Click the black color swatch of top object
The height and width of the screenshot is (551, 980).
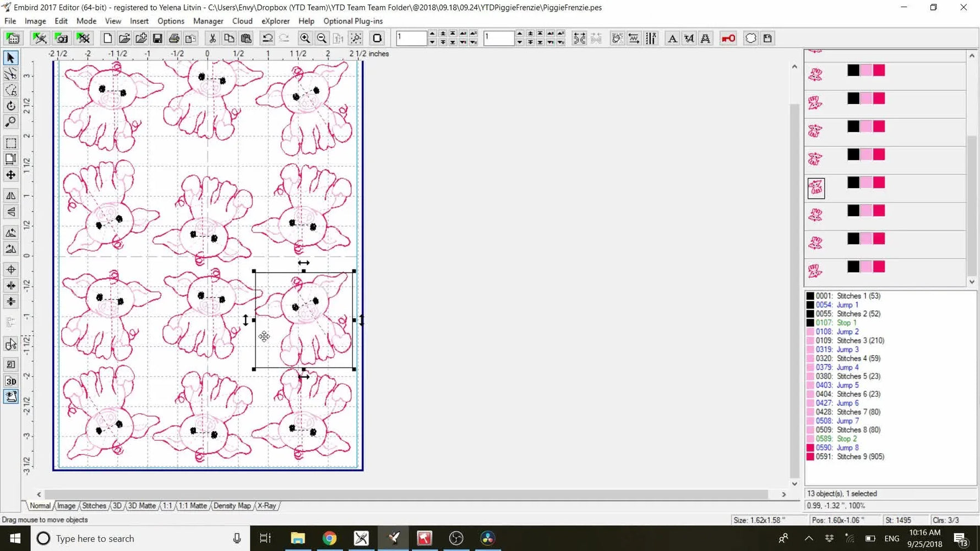pos(853,70)
